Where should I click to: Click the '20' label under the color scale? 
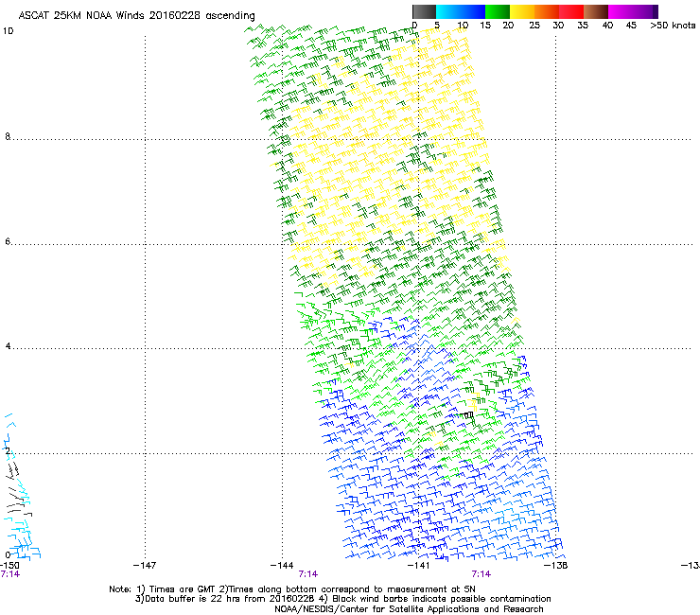[508, 26]
